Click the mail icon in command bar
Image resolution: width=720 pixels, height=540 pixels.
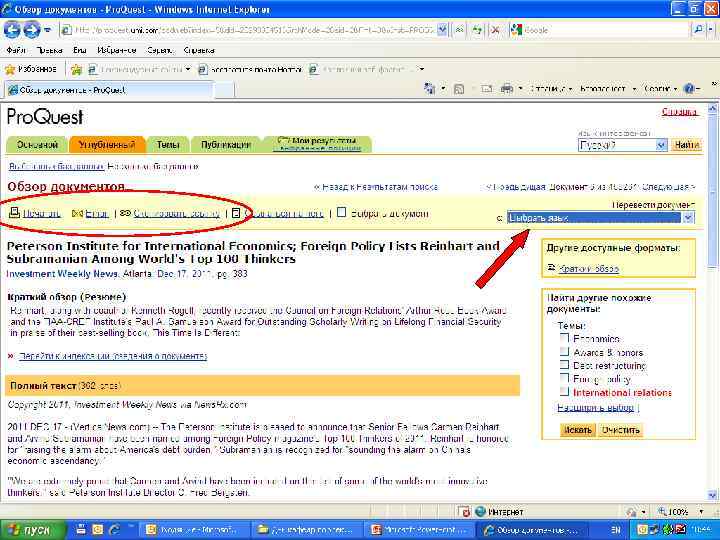click(486, 89)
